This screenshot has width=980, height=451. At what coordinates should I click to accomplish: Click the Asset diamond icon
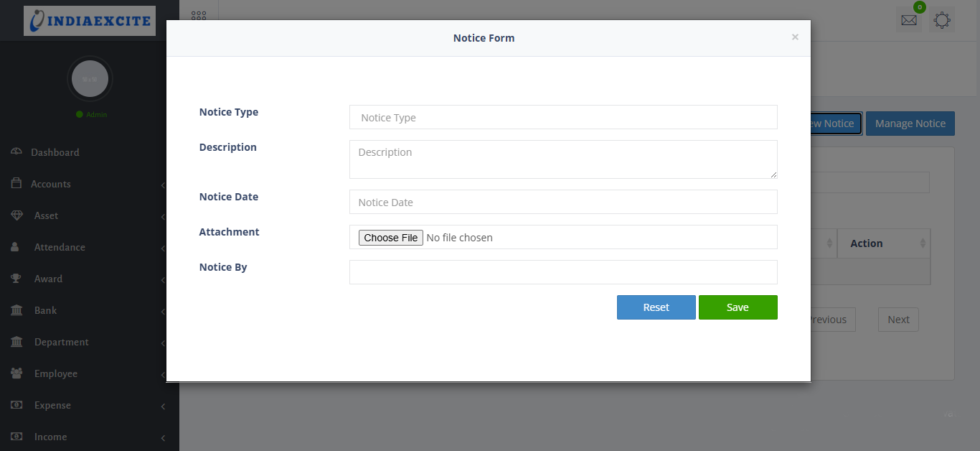coord(17,215)
